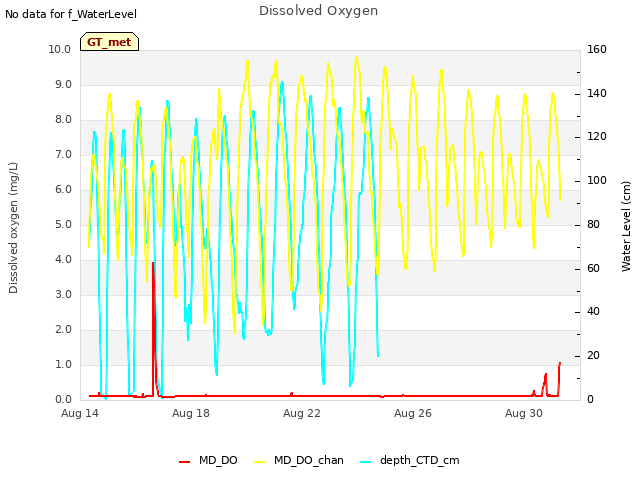Click the 120 right axis value
640x480 pixels.
pyautogui.click(x=596, y=137)
